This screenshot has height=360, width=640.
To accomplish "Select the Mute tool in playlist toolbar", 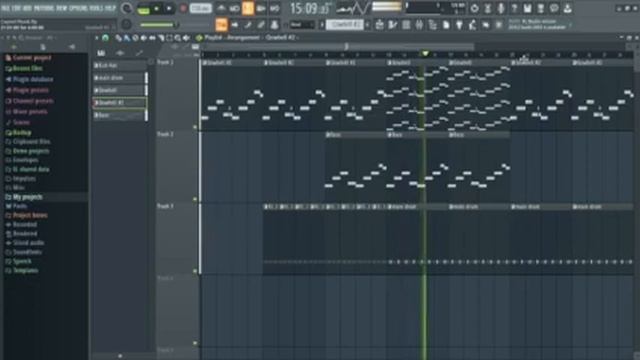I will click(x=144, y=38).
